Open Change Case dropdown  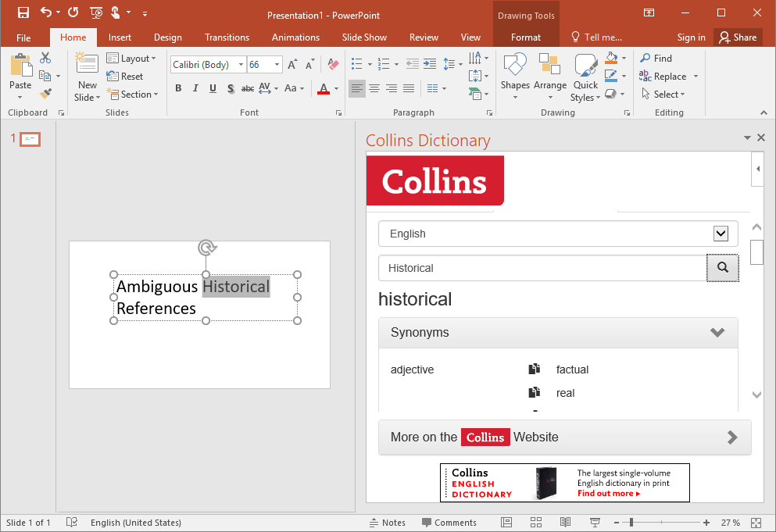294,88
